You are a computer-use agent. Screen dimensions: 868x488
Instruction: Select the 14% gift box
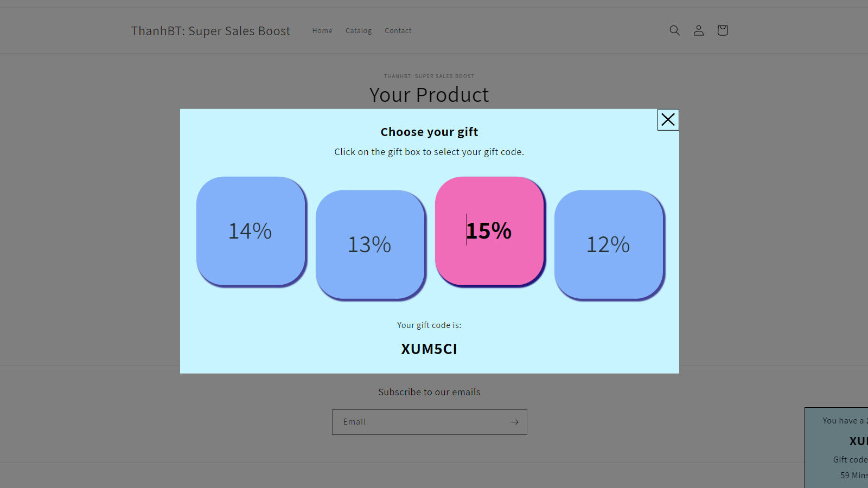(x=251, y=231)
